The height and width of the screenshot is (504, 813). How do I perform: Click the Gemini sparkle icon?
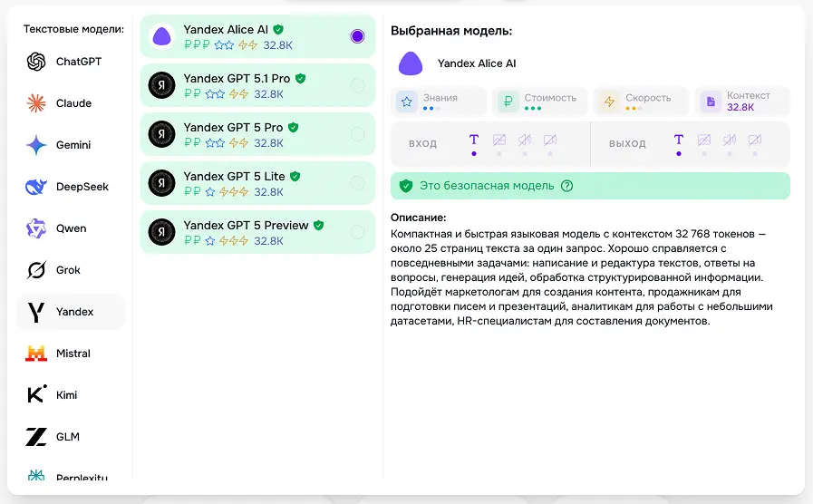[36, 145]
